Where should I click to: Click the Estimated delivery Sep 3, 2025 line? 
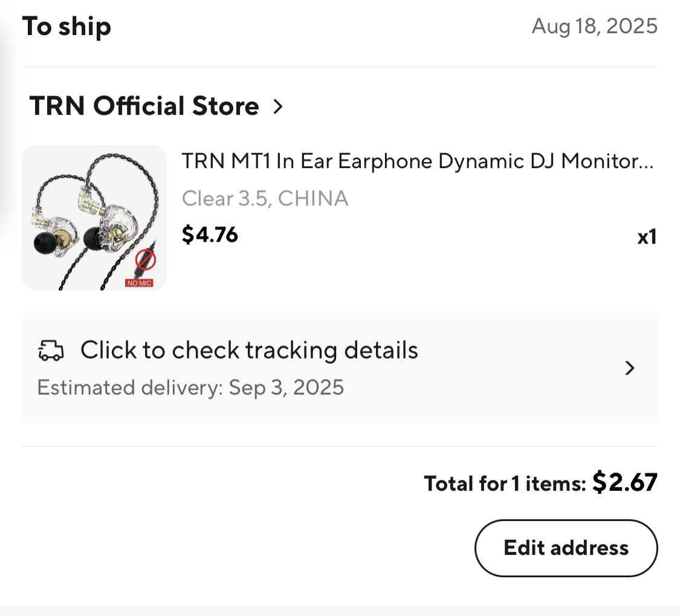[190, 387]
